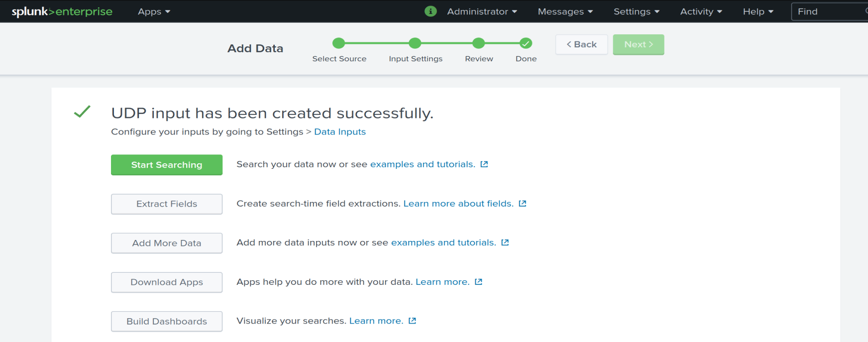Expand the Activity menu
Image resolution: width=868 pixels, height=342 pixels.
[701, 11]
